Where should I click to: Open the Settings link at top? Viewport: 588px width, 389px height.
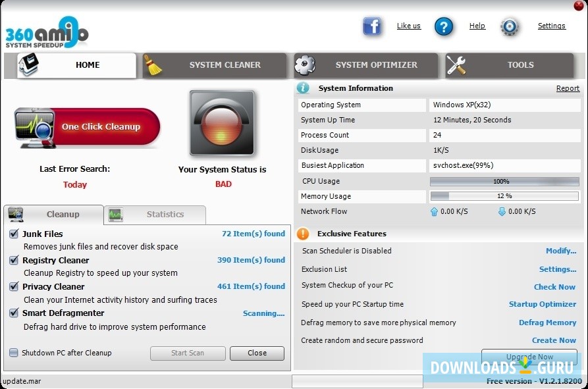tap(552, 26)
